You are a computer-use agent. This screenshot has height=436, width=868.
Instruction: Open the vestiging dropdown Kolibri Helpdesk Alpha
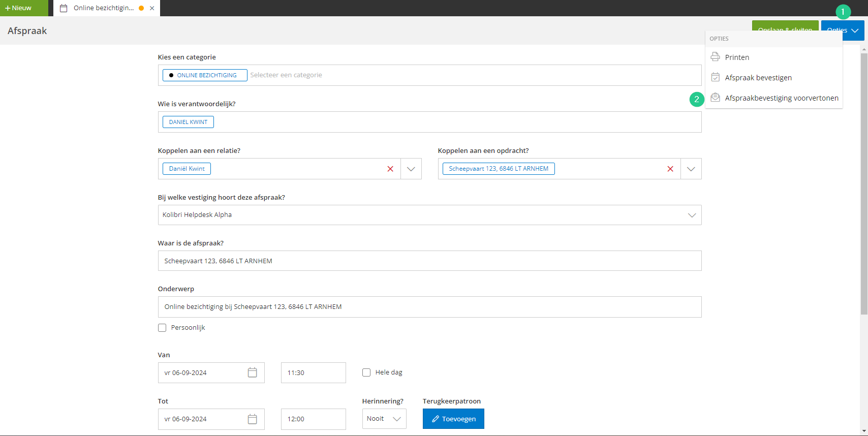429,215
